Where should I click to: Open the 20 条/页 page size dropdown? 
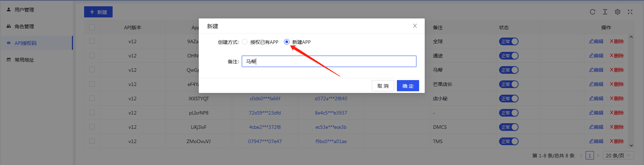(618, 156)
